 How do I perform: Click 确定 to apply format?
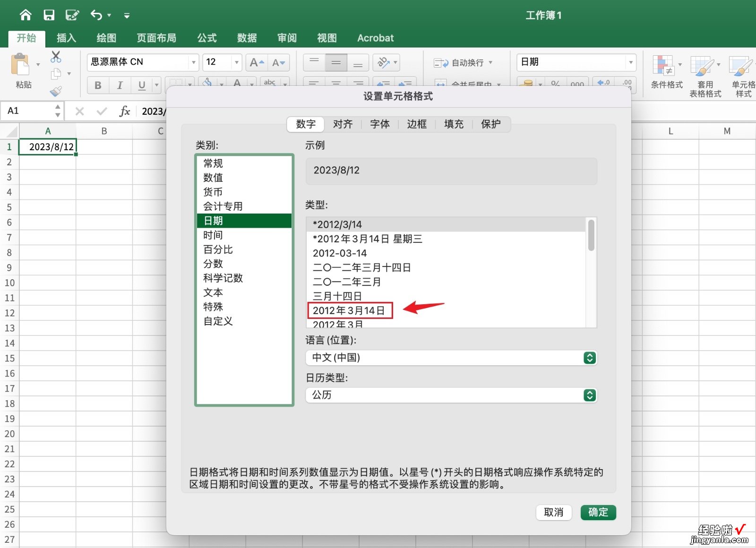598,512
